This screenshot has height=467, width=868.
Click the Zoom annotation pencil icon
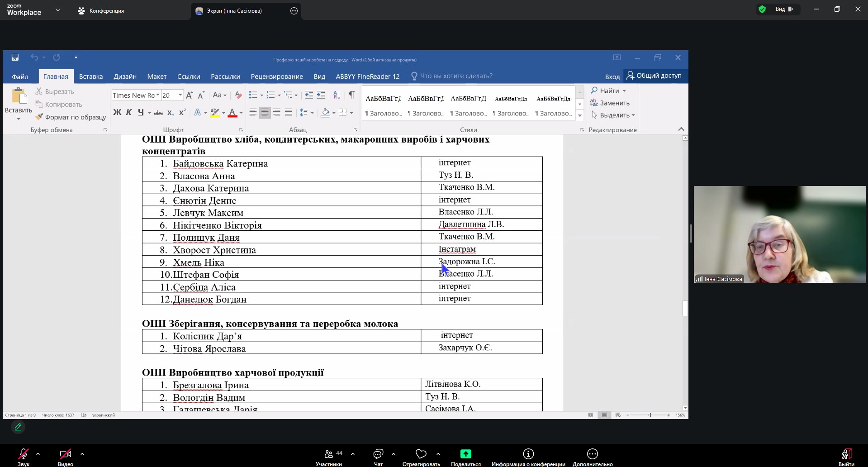click(x=18, y=427)
